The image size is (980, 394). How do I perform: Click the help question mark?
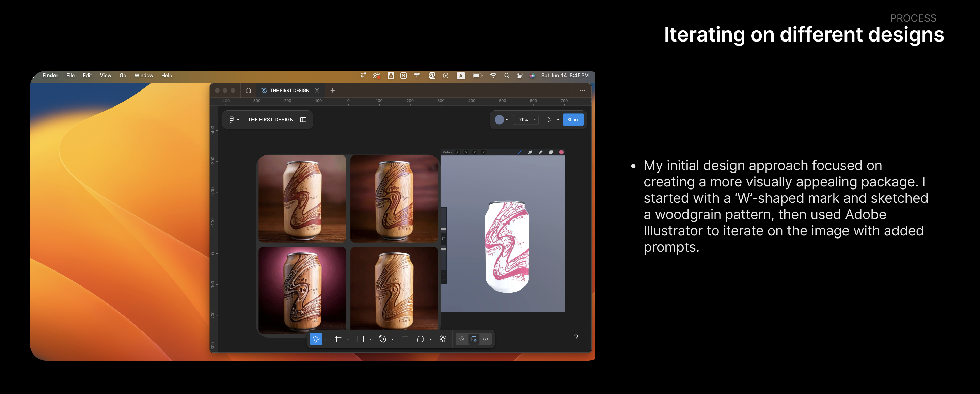(x=576, y=337)
